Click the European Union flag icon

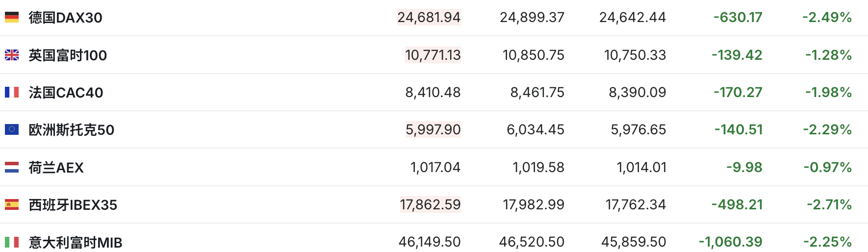[x=12, y=129]
